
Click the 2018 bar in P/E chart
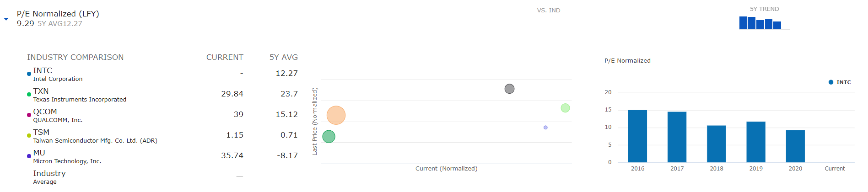[717, 144]
